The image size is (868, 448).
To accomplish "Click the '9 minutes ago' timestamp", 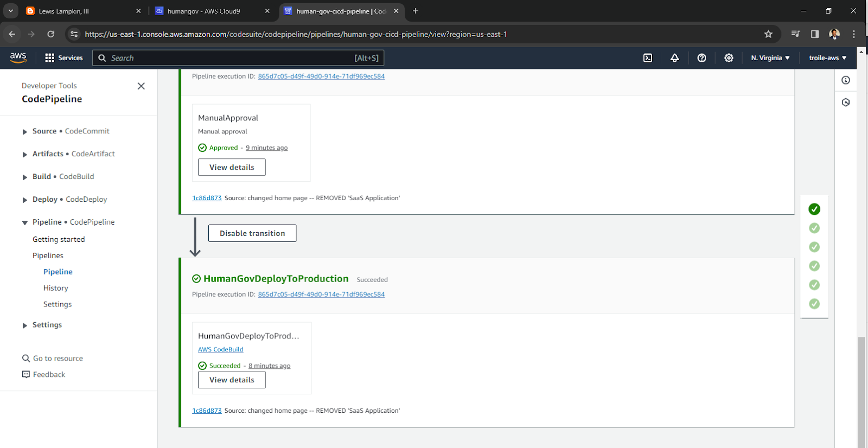I will tap(266, 148).
